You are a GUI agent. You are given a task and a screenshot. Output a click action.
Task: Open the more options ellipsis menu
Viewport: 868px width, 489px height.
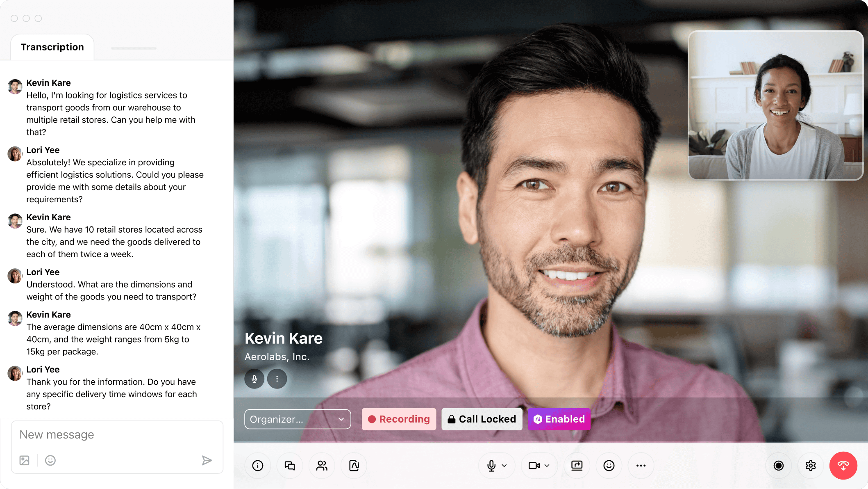pos(641,466)
